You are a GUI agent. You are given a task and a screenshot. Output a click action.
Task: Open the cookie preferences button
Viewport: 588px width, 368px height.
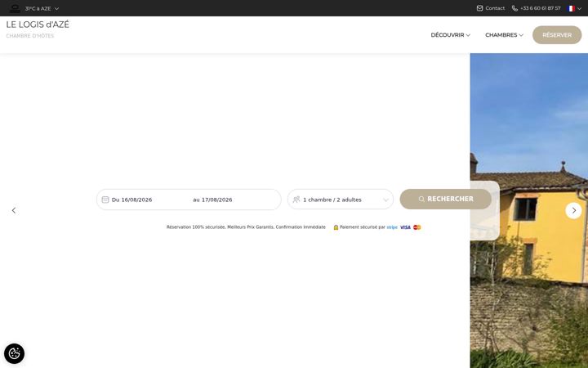pyautogui.click(x=14, y=353)
